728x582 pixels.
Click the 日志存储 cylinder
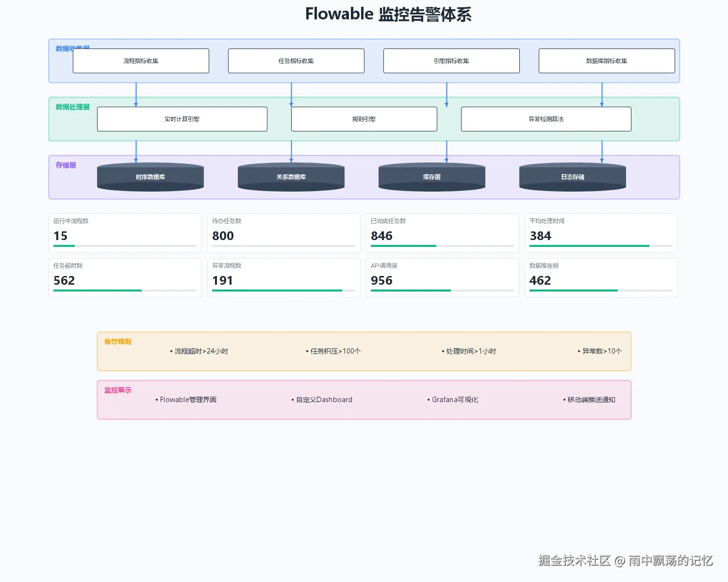click(573, 177)
